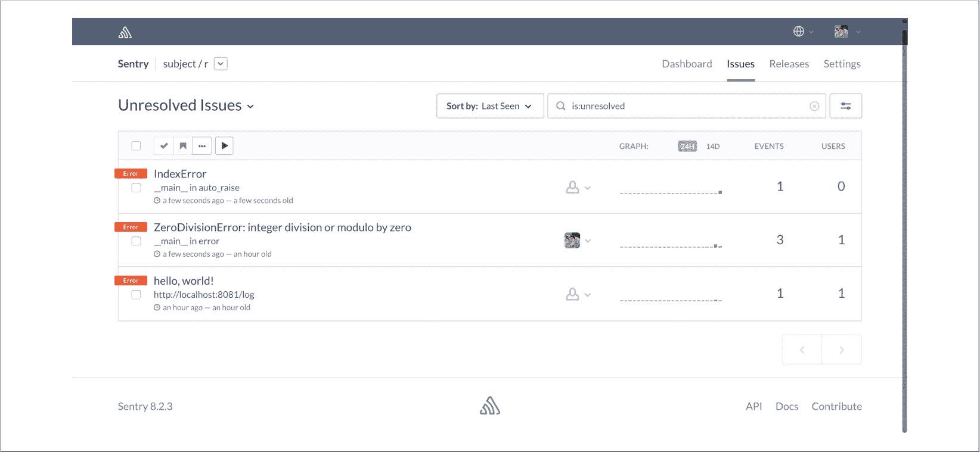Viewport: 980px width, 452px height.
Task: Click the Sentry logo in top bar
Action: point(125,33)
